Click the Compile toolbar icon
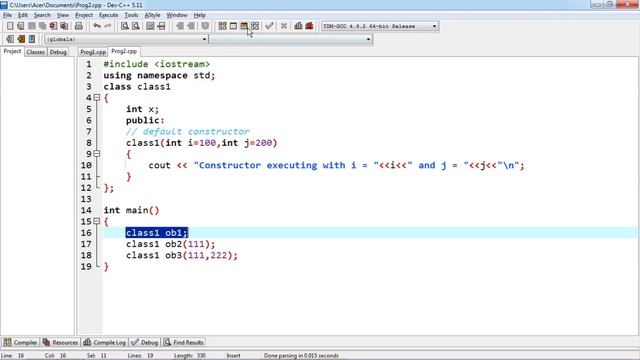The width and height of the screenshot is (640, 360). click(x=222, y=26)
